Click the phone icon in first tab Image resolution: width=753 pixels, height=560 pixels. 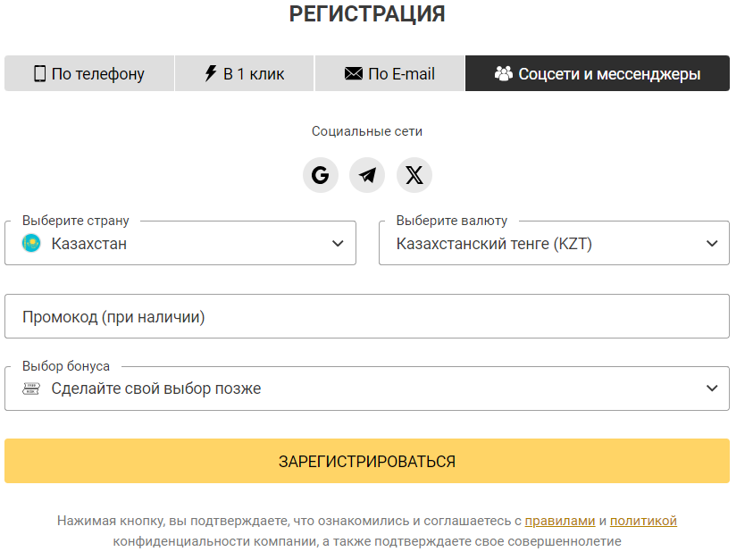(x=39, y=74)
